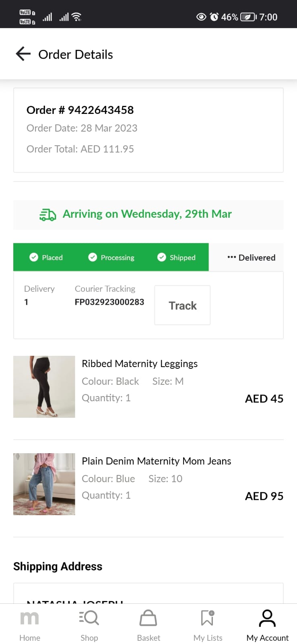
Task: Tap the Delivered status step
Action: click(252, 258)
